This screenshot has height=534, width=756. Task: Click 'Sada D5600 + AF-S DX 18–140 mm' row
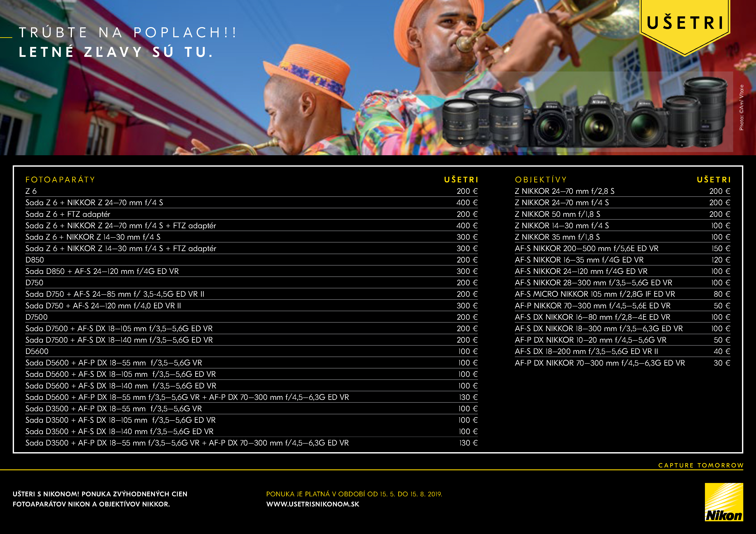pos(251,386)
